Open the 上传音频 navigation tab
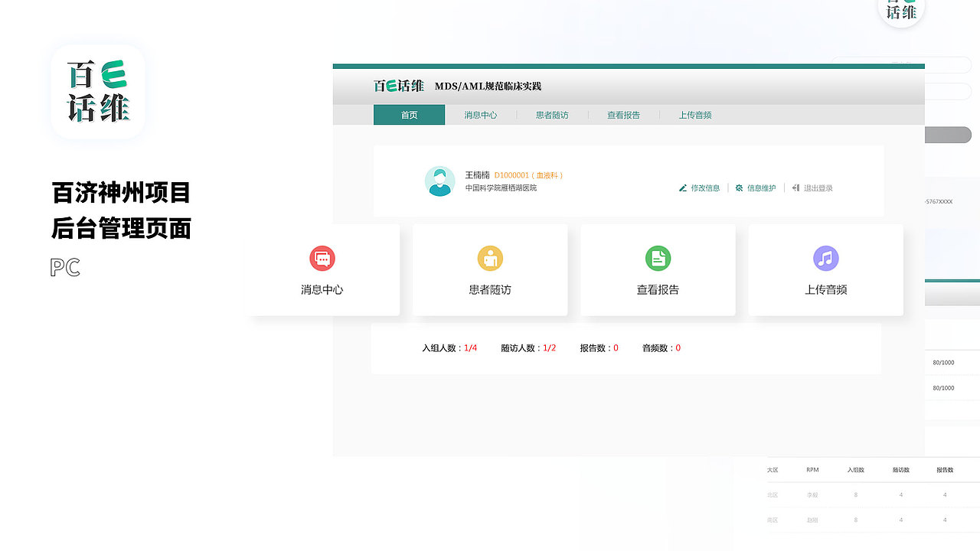 tap(695, 115)
